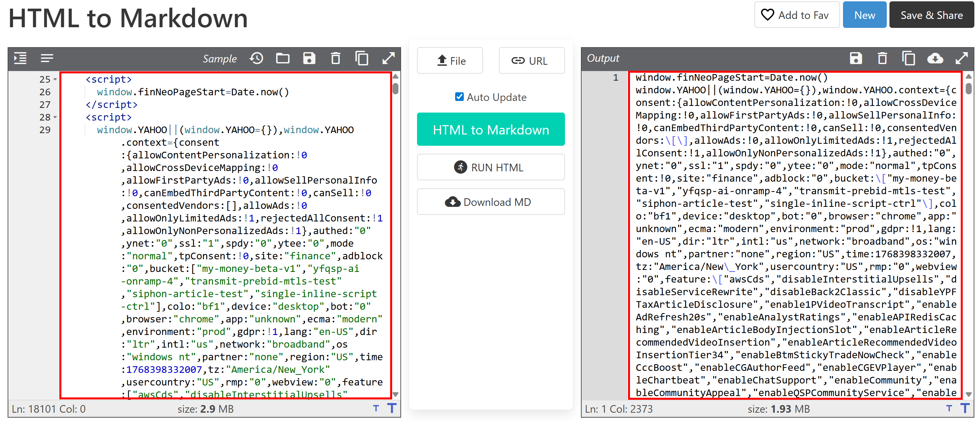Image resolution: width=980 pixels, height=421 pixels.
Task: Click the RUN HTML button
Action: pyautogui.click(x=490, y=167)
